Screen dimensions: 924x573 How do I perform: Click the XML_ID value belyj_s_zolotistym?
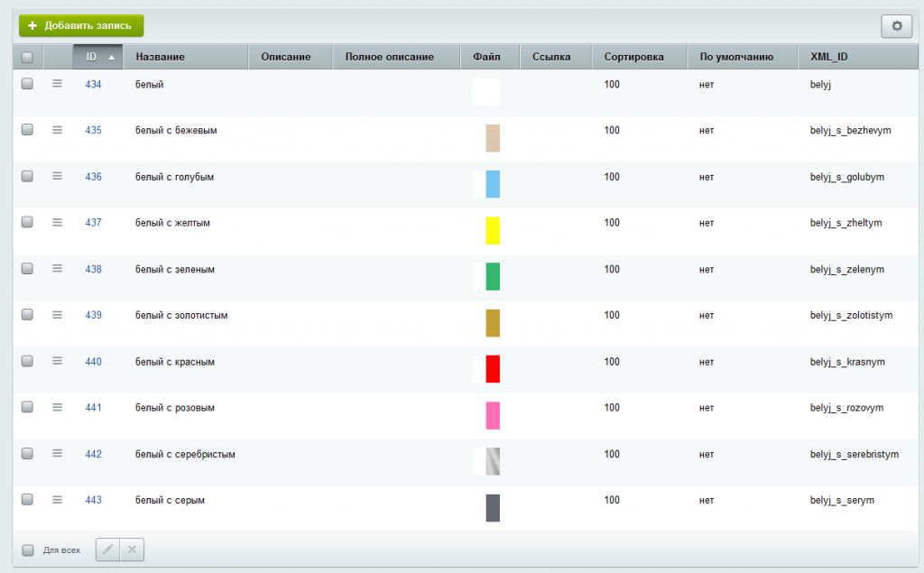(851, 316)
